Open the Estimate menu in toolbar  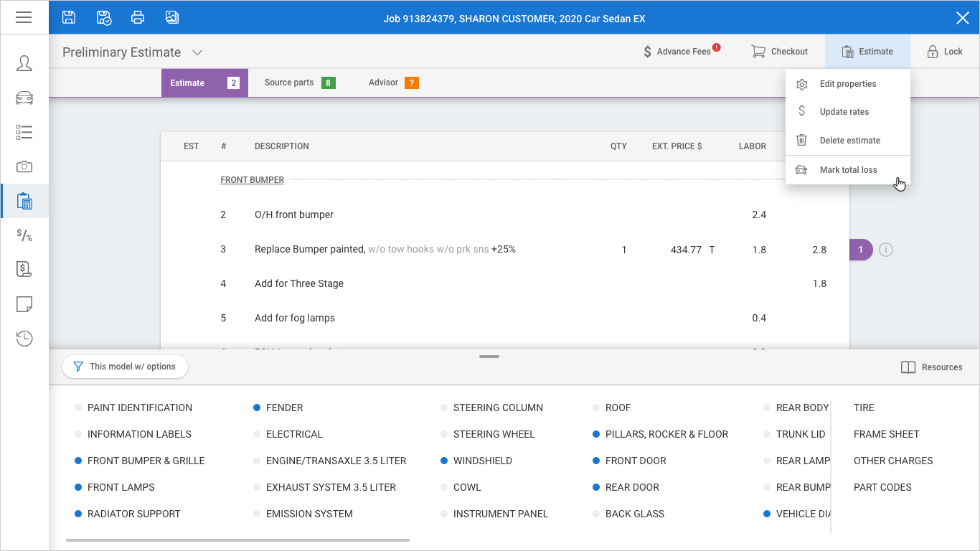coord(867,52)
